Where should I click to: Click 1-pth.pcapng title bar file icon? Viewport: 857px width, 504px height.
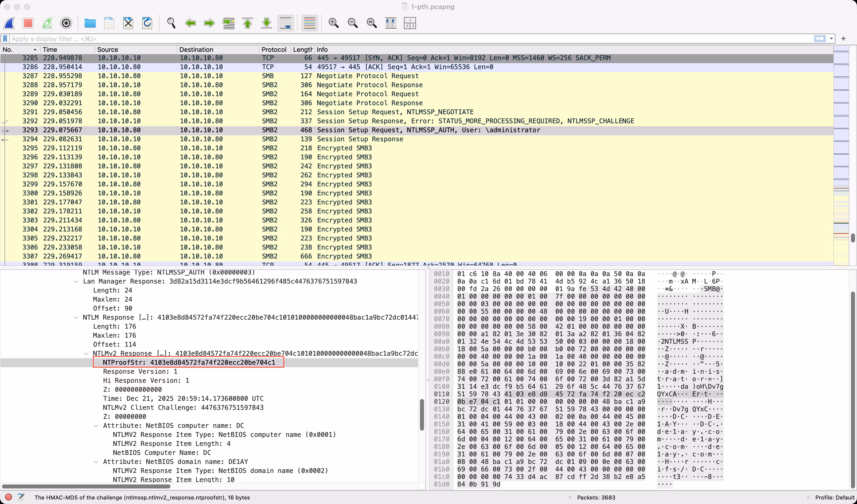click(x=405, y=7)
